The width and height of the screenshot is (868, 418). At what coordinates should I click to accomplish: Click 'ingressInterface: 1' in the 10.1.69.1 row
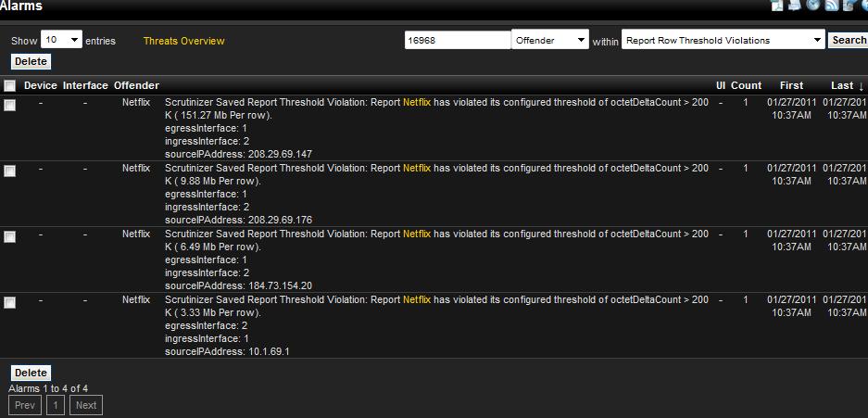click(207, 339)
